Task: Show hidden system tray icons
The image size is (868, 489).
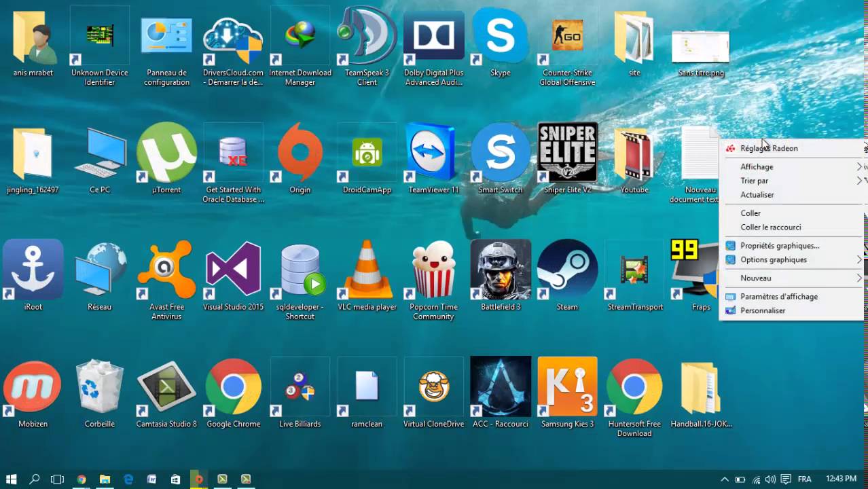Action: tap(725, 479)
